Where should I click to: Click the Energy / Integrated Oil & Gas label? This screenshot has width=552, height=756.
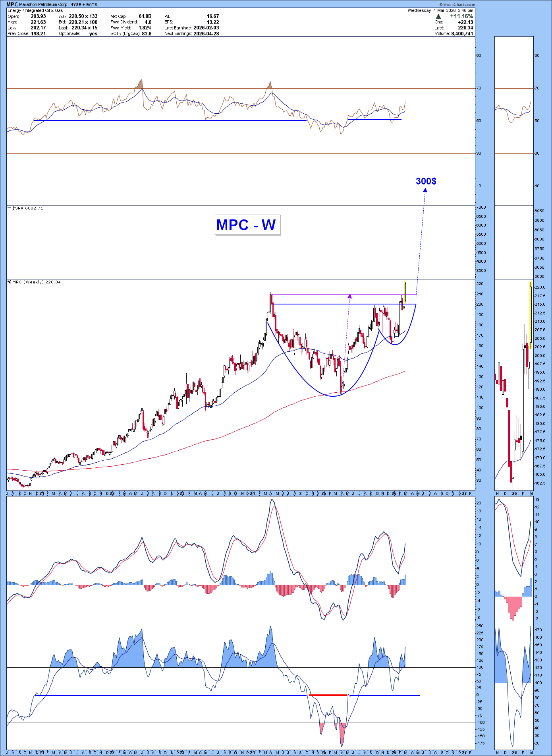(x=35, y=10)
